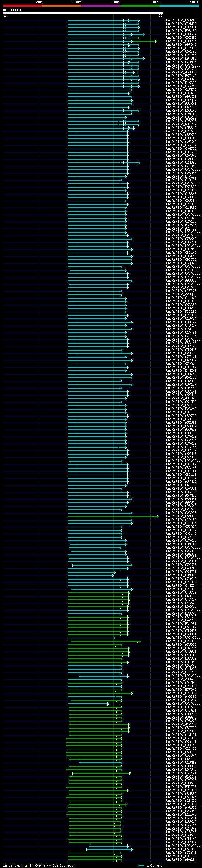Open hit UniRef100_B6T1V2
Viewport: 202px width, 868px height.
(181, 76)
